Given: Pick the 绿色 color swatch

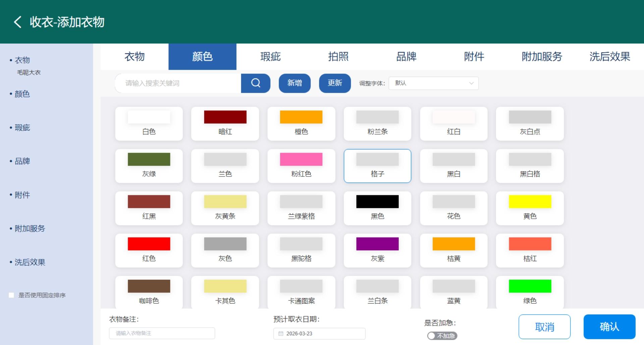Looking at the screenshot, I should pos(530,292).
